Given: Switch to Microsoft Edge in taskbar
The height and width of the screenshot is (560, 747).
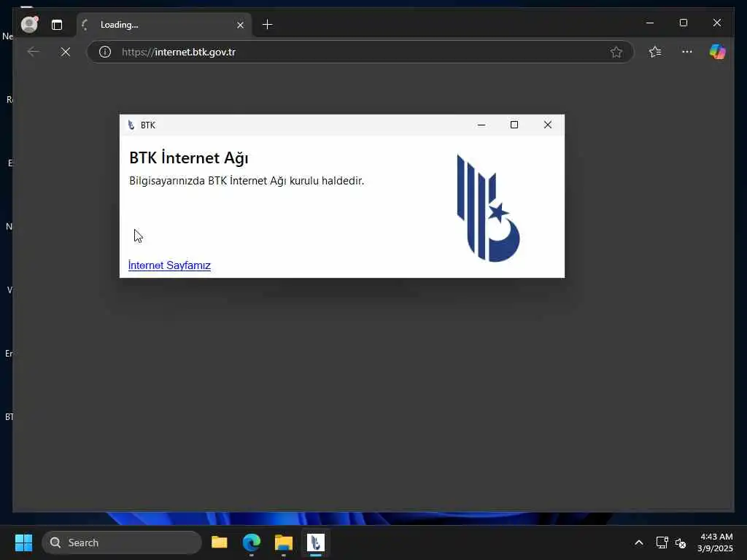Looking at the screenshot, I should [x=252, y=542].
